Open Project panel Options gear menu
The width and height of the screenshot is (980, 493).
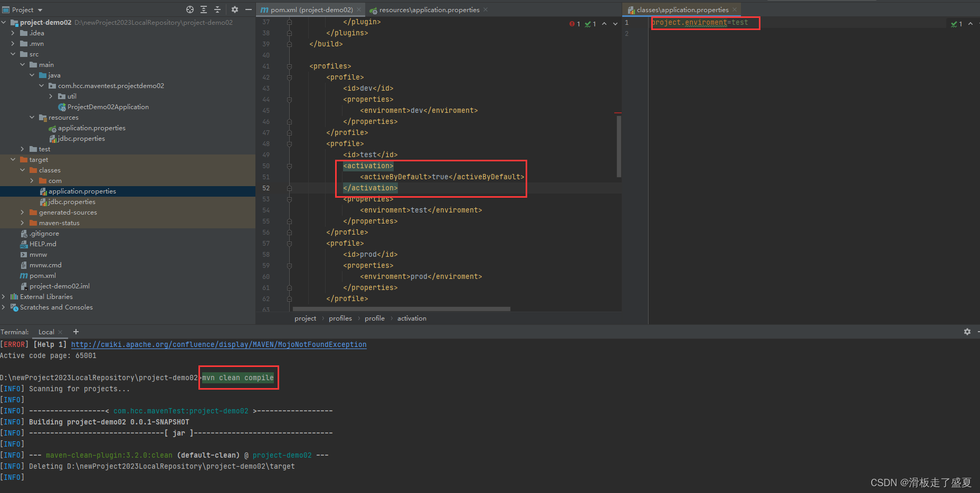point(234,9)
